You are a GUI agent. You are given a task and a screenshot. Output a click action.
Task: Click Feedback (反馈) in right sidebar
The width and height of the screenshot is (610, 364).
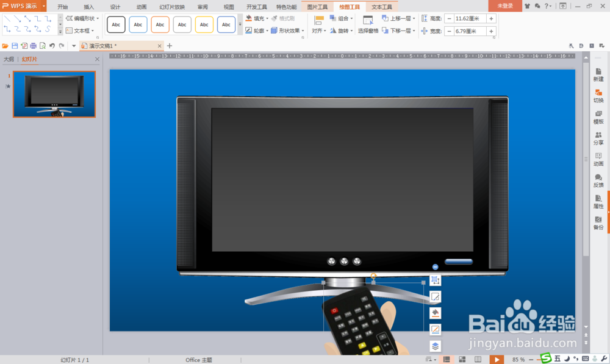598,181
